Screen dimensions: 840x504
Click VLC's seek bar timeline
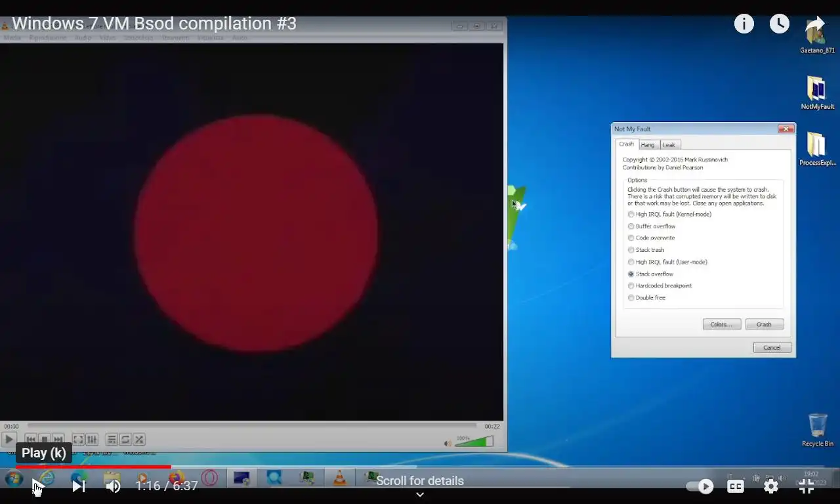coord(252,426)
